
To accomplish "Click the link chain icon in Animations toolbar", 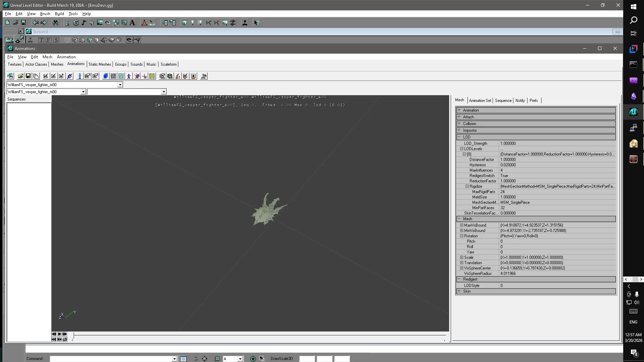I will pyautogui.click(x=69, y=76).
